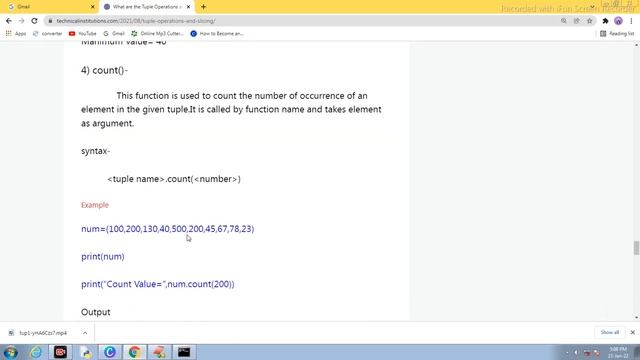
Task: Click Show all downloads
Action: pyautogui.click(x=609, y=333)
